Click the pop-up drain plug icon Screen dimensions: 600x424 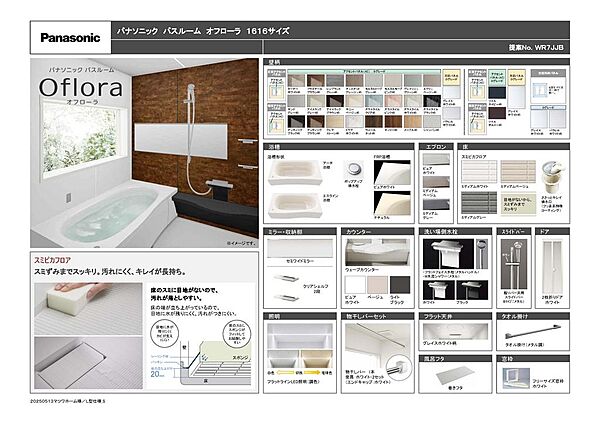click(353, 169)
